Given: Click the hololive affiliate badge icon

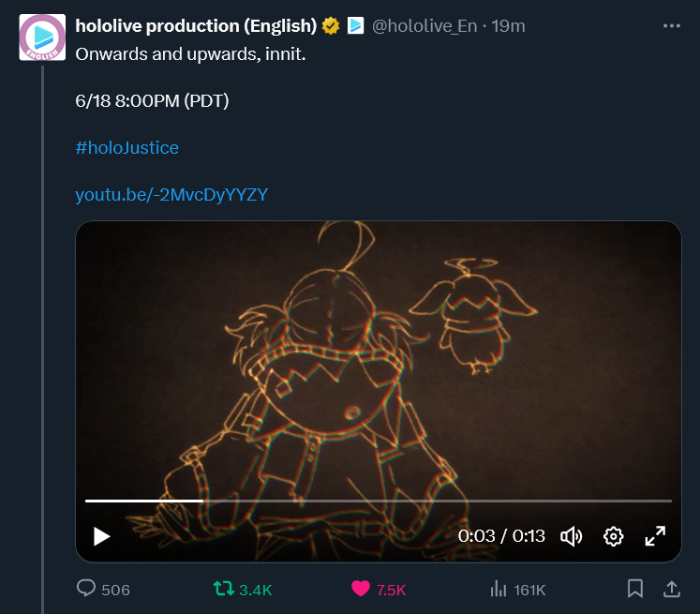Looking at the screenshot, I should (356, 26).
